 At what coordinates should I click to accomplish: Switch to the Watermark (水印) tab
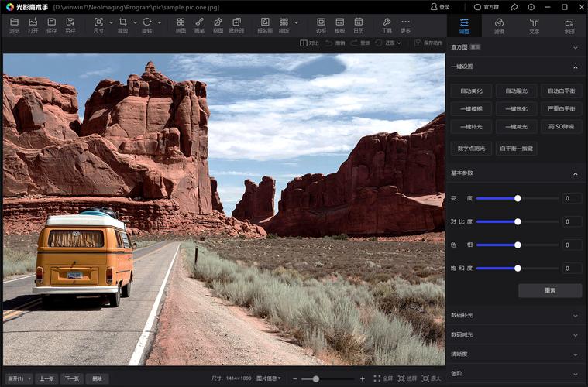[569, 26]
